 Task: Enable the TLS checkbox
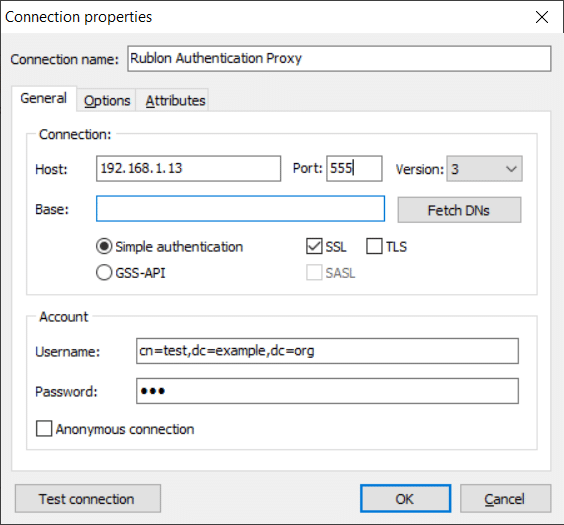point(374,247)
